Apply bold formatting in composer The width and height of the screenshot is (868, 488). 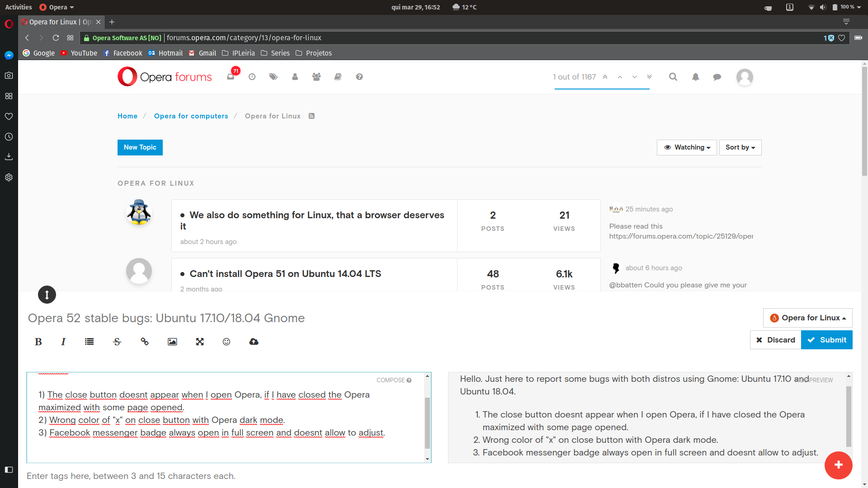(x=38, y=342)
